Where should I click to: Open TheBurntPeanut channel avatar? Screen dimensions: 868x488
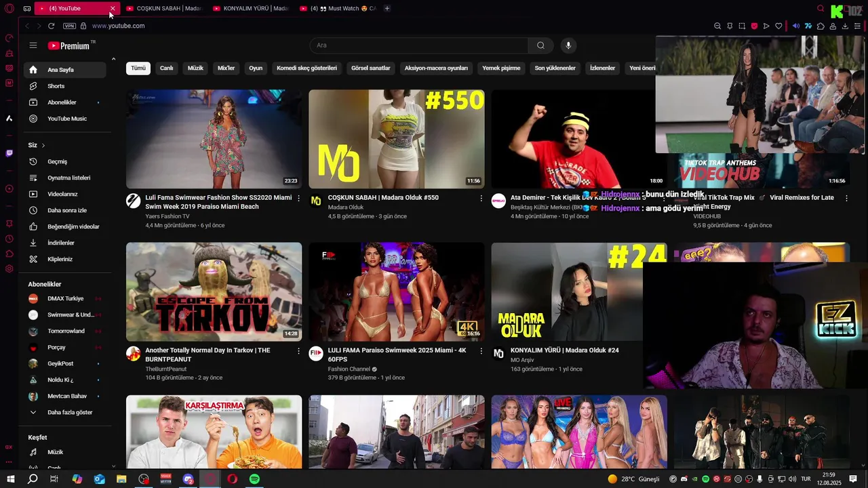133,353
